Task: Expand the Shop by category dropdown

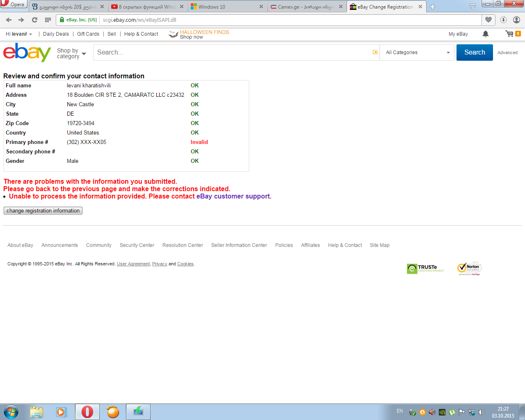Action: (71, 53)
